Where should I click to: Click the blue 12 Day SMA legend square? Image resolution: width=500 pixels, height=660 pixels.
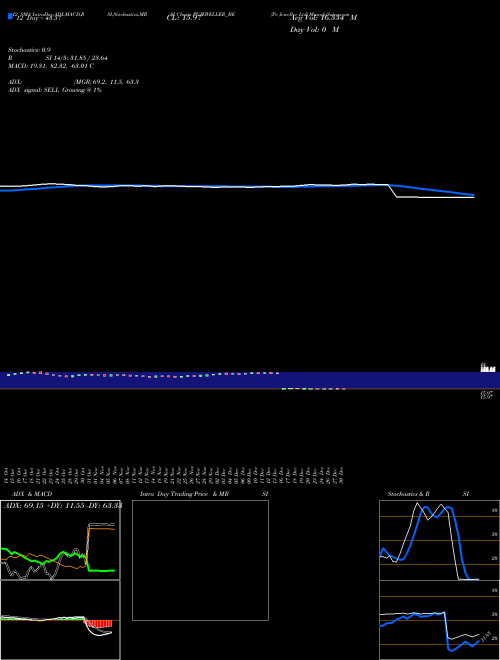(10, 16)
